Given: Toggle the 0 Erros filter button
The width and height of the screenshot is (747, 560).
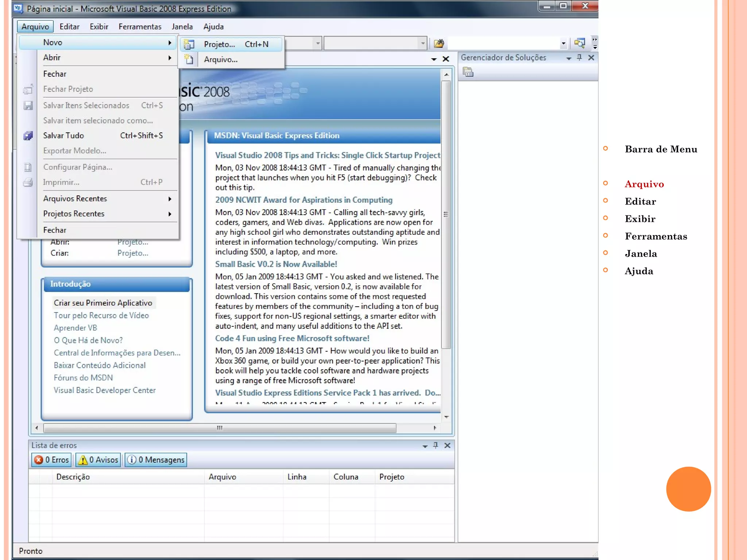Looking at the screenshot, I should (x=51, y=460).
